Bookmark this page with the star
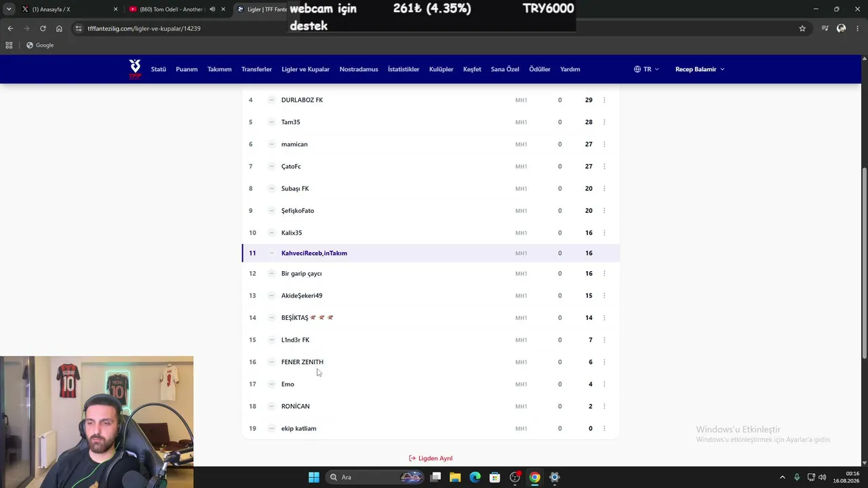Screen dimensions: 868x488 (x=802, y=28)
